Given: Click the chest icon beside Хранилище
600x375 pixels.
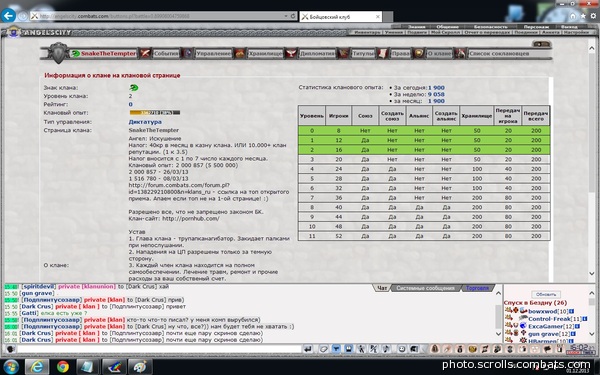Looking at the screenshot, I should 240,53.
